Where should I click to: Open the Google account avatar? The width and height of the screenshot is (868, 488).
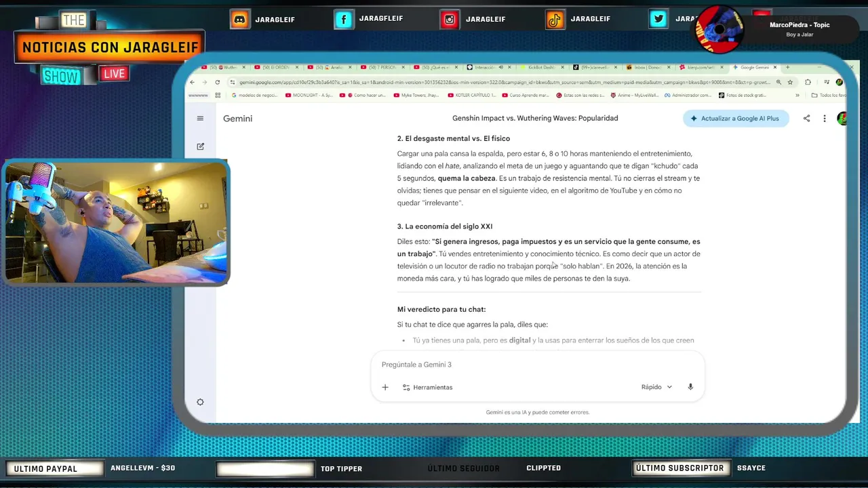pos(842,119)
